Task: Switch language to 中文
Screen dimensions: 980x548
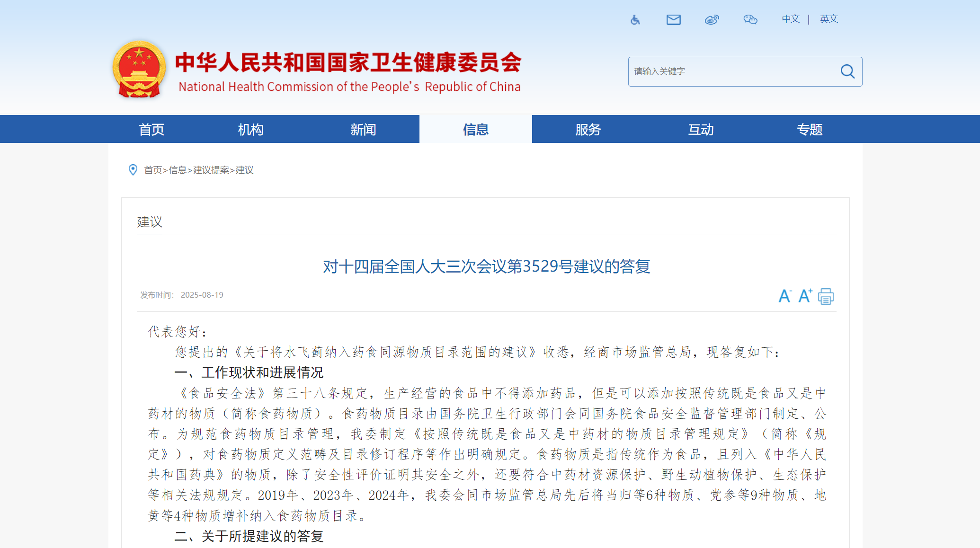Action: click(790, 19)
